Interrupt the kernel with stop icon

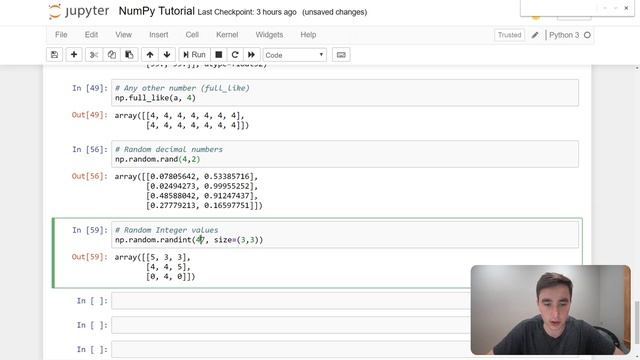coord(219,55)
